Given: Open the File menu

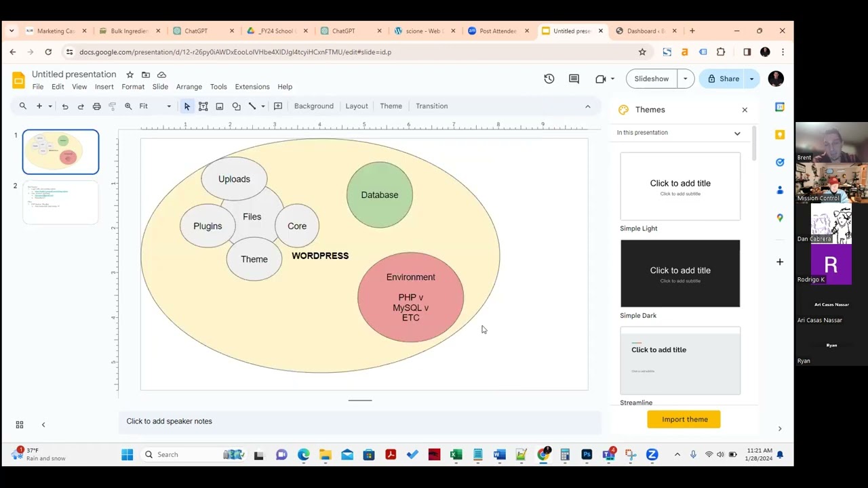Looking at the screenshot, I should (x=38, y=87).
